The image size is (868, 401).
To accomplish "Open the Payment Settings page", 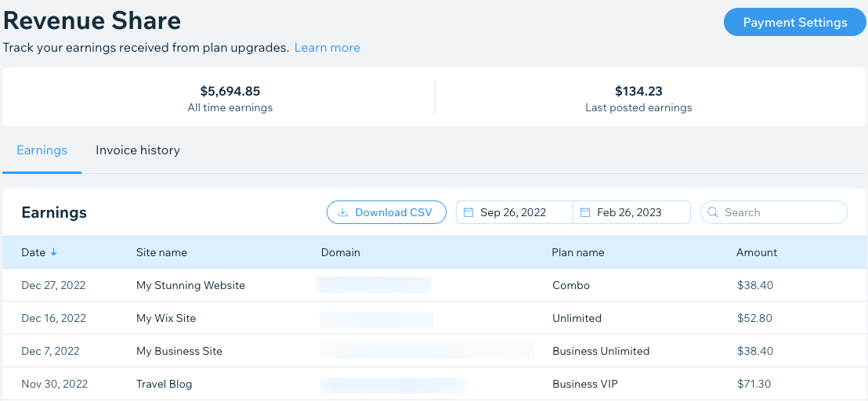I will pyautogui.click(x=794, y=23).
